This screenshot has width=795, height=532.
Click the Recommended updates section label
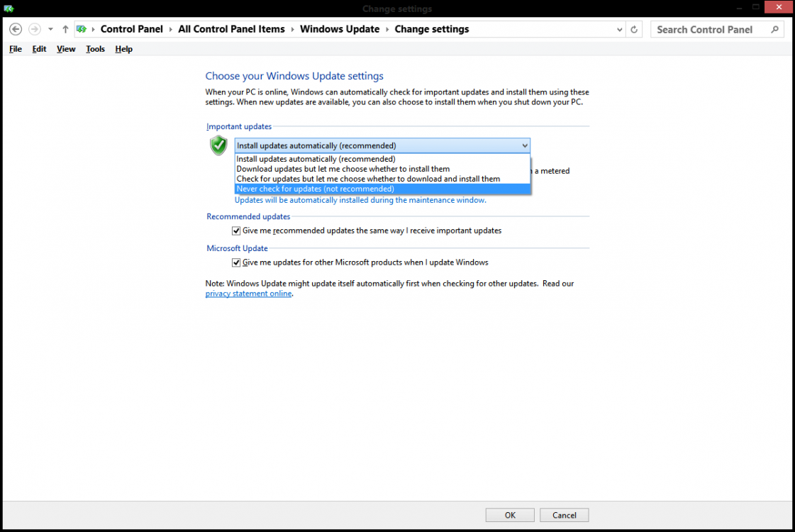click(x=248, y=216)
